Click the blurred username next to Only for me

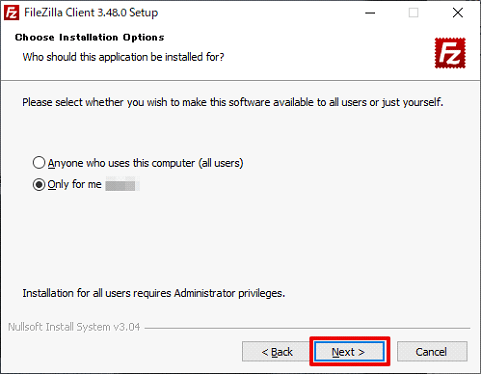[121, 185]
